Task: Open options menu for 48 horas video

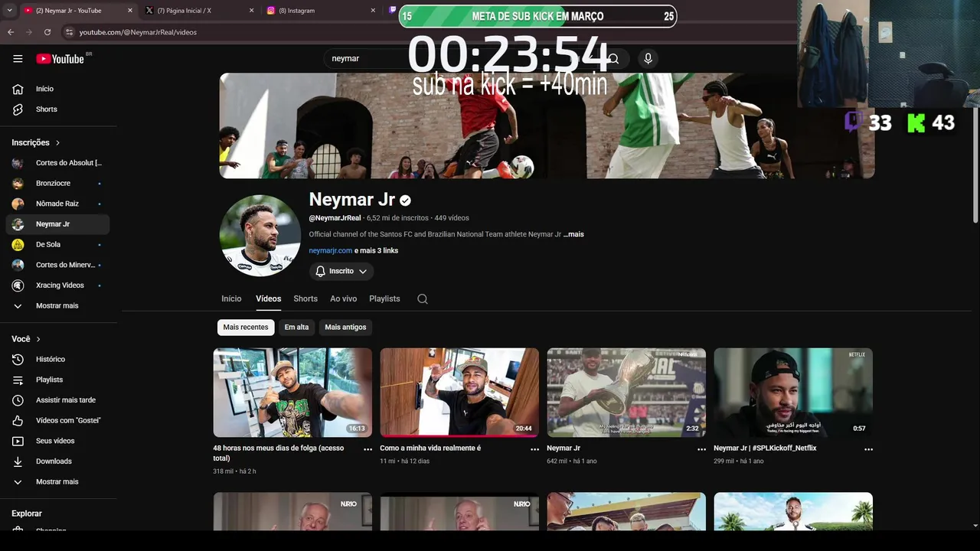Action: pos(367,449)
